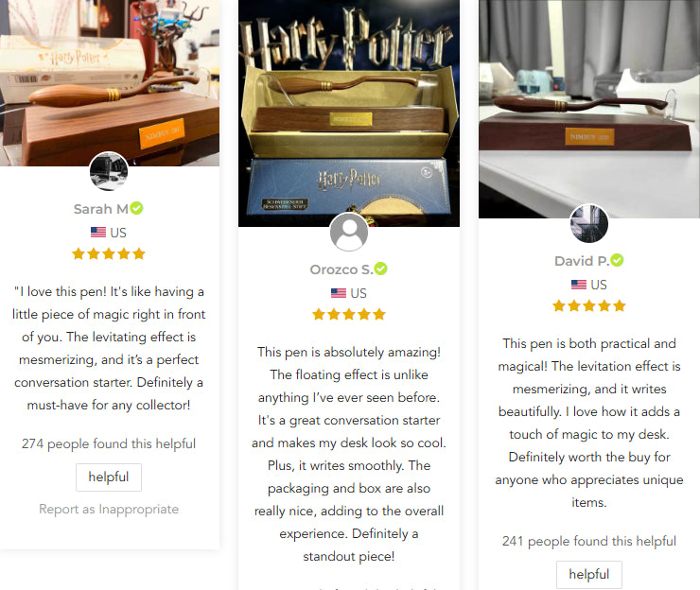Mark Sarah M's review as helpful
The image size is (700, 590).
click(109, 477)
